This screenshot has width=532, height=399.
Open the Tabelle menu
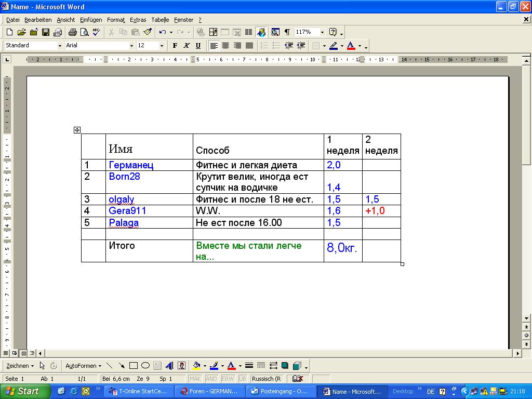coord(160,20)
